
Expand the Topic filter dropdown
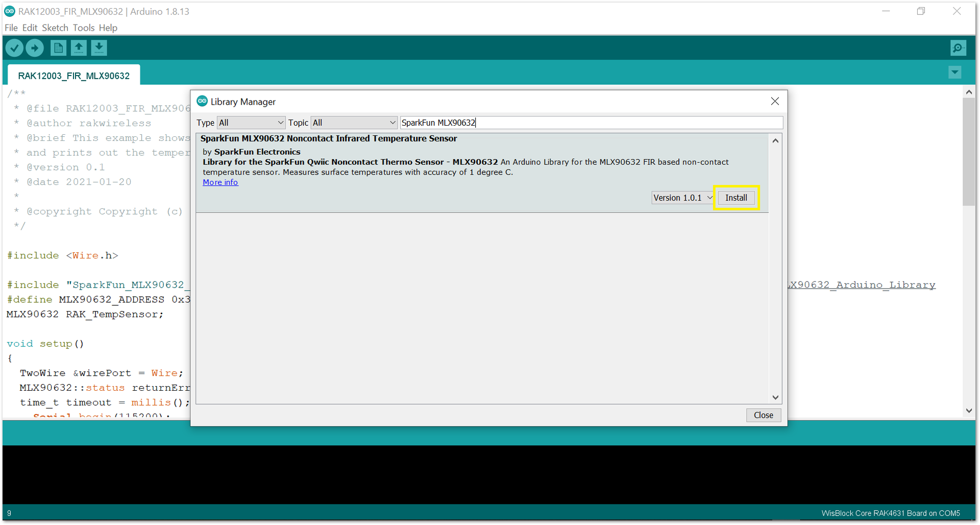[354, 123]
